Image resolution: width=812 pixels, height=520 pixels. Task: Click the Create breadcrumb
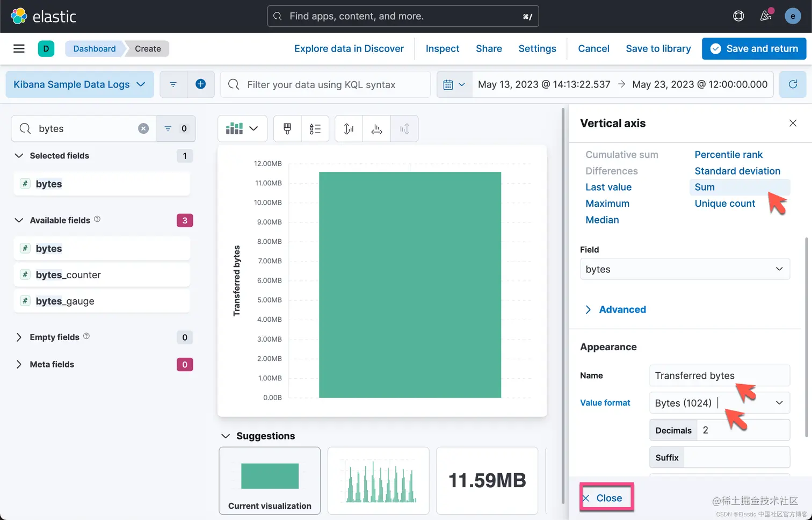[x=148, y=48]
